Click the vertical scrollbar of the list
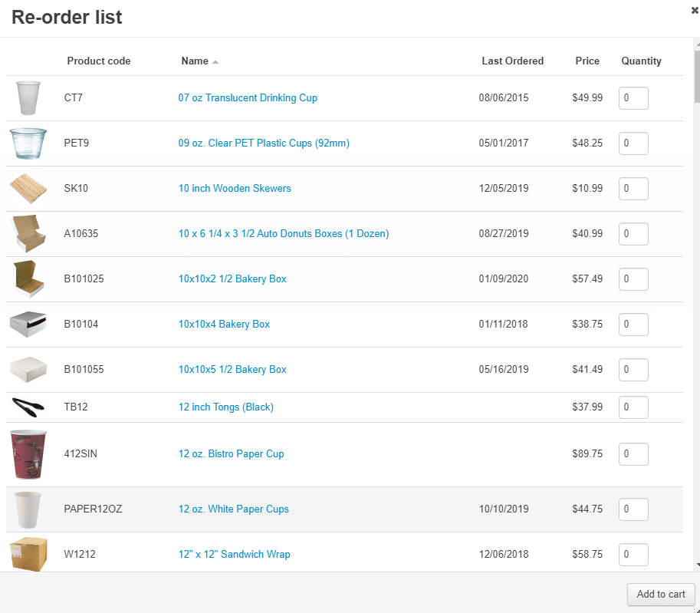The width and height of the screenshot is (700, 613). [x=696, y=307]
